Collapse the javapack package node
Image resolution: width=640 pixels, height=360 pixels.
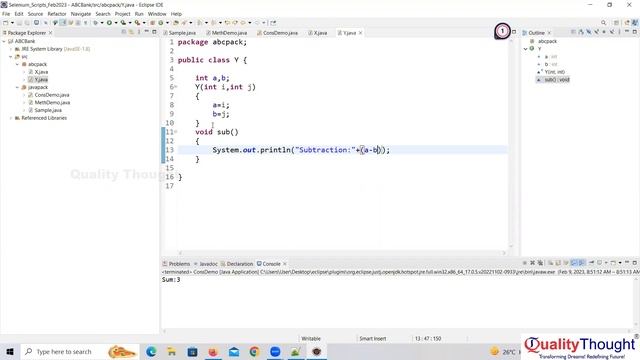18,87
